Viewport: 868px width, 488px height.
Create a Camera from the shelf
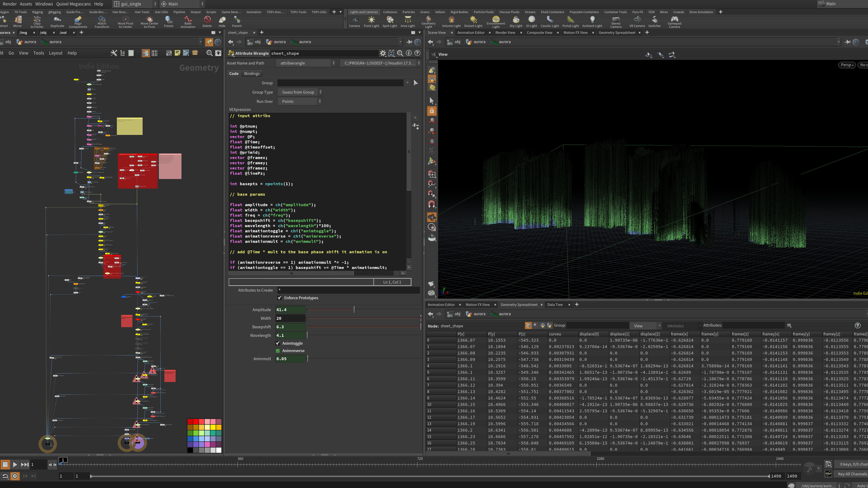point(354,21)
